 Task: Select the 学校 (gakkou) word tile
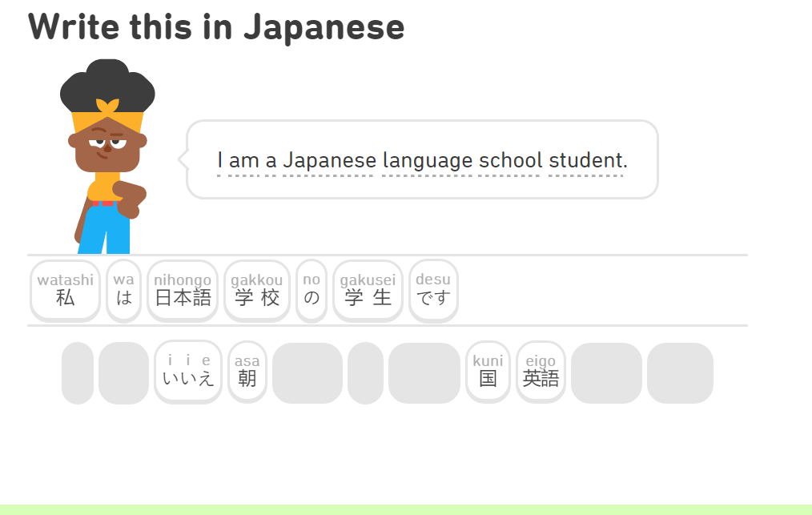click(256, 291)
